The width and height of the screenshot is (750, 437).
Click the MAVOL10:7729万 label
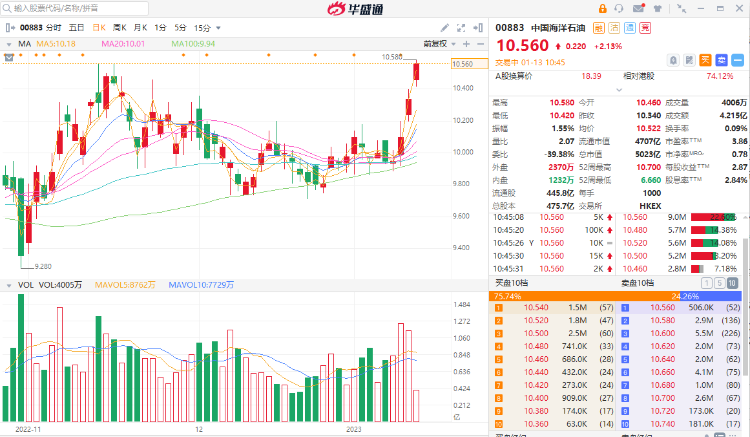point(201,285)
